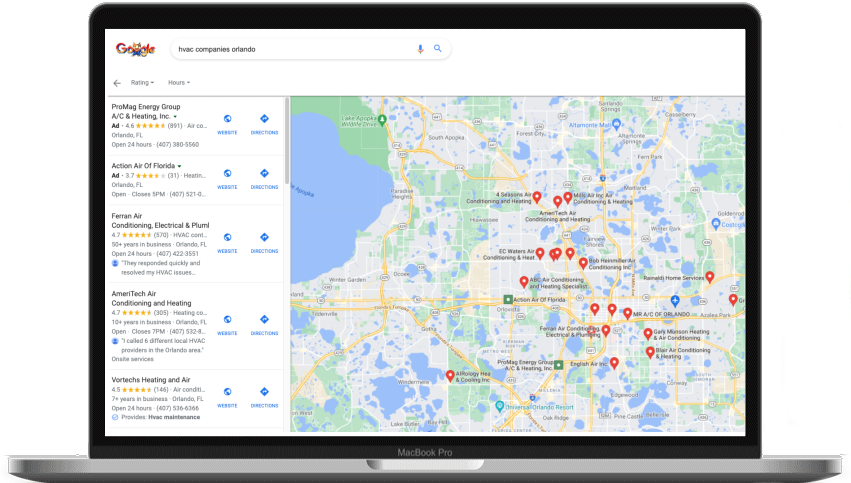Open the ProMag Energy Group website icon

pos(227,124)
